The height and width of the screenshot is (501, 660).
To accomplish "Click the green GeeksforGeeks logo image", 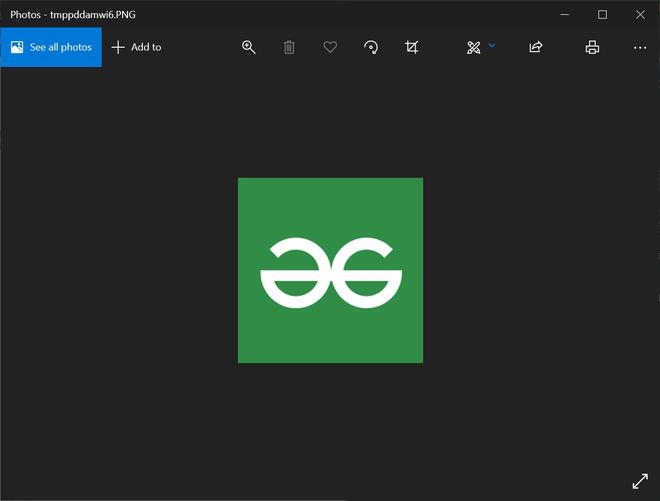I will coord(330,270).
